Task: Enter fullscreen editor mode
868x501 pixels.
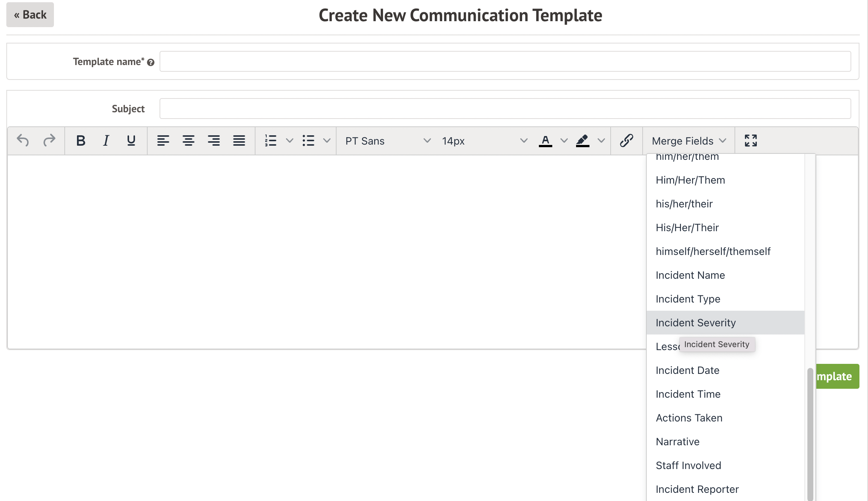Action: (750, 140)
